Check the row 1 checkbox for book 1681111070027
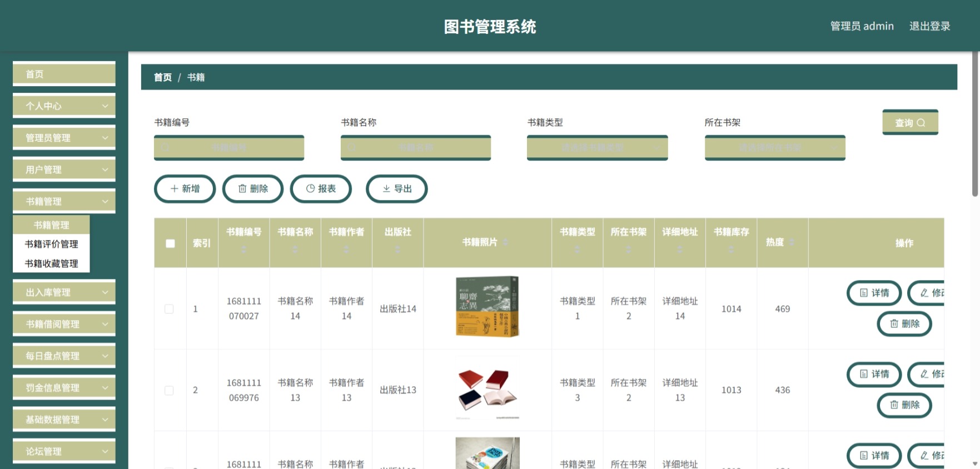The height and width of the screenshot is (469, 980). (x=169, y=309)
